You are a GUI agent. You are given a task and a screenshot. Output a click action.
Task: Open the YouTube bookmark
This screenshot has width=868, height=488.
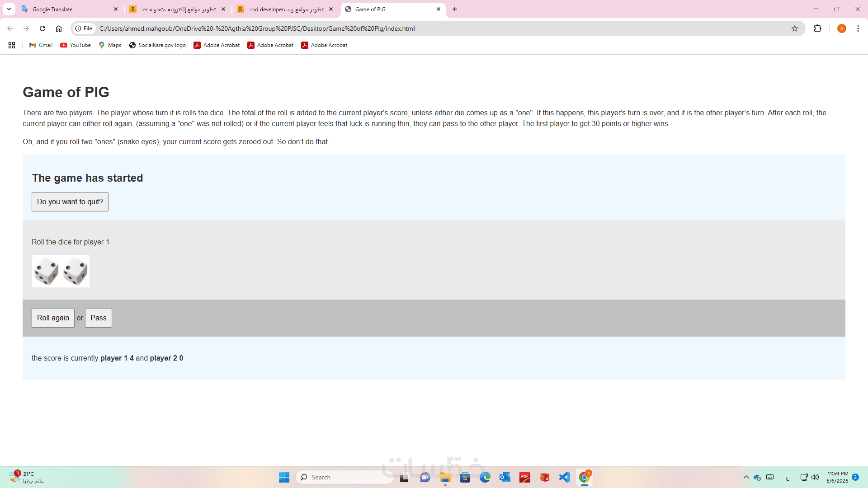coord(75,45)
